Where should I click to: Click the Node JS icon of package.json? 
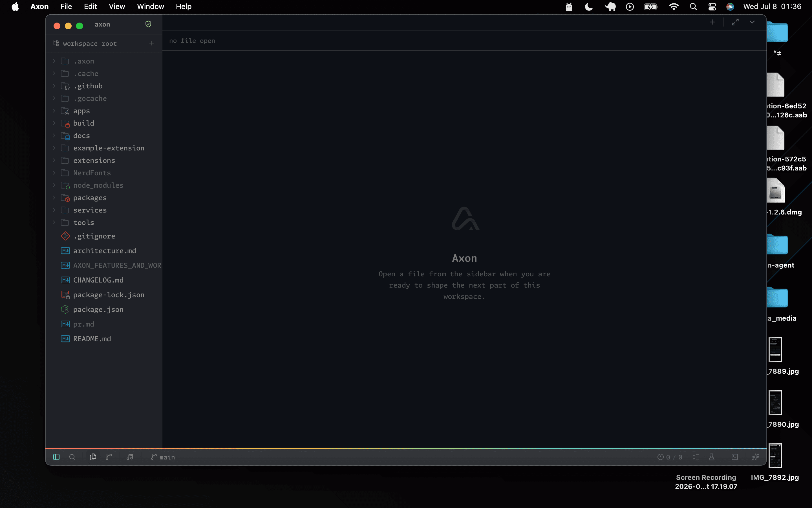click(x=65, y=309)
